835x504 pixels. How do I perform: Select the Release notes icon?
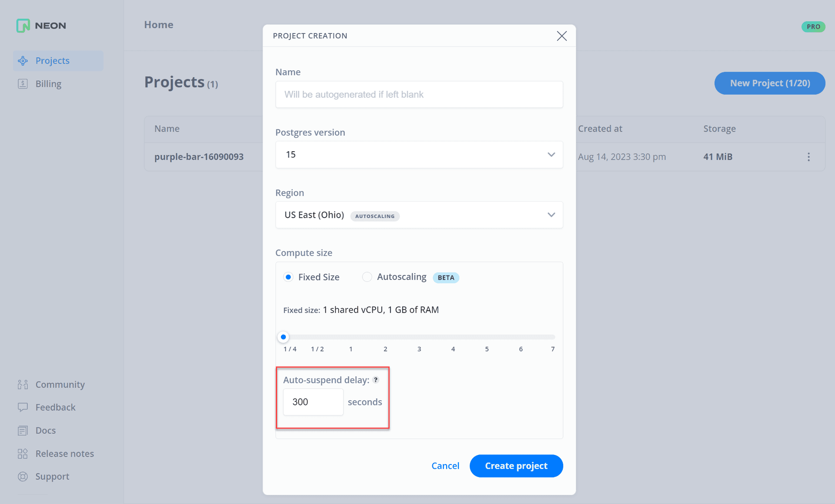point(23,453)
